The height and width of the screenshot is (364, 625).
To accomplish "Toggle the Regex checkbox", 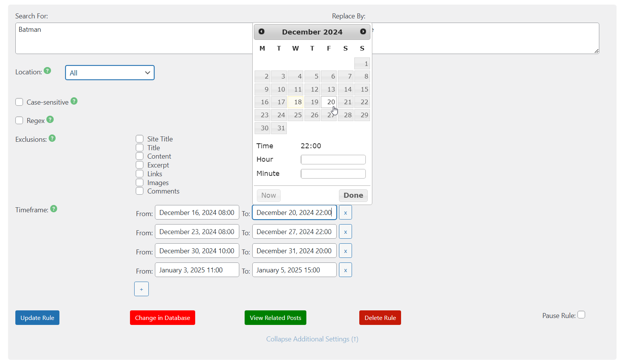I will pyautogui.click(x=19, y=120).
